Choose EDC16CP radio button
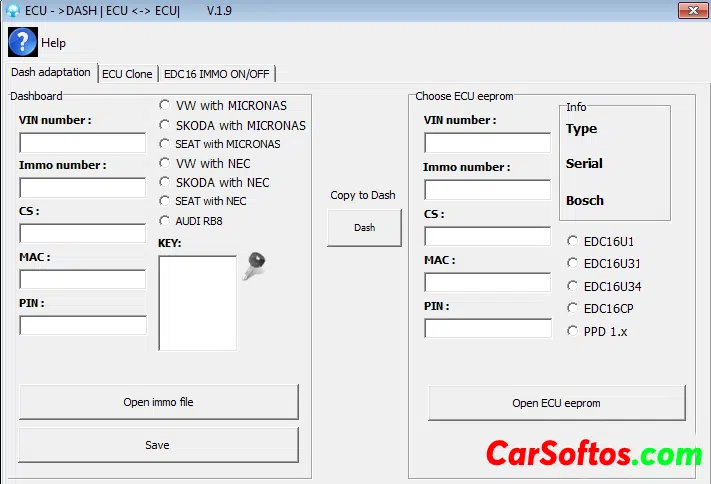The image size is (711, 484). [x=573, y=308]
